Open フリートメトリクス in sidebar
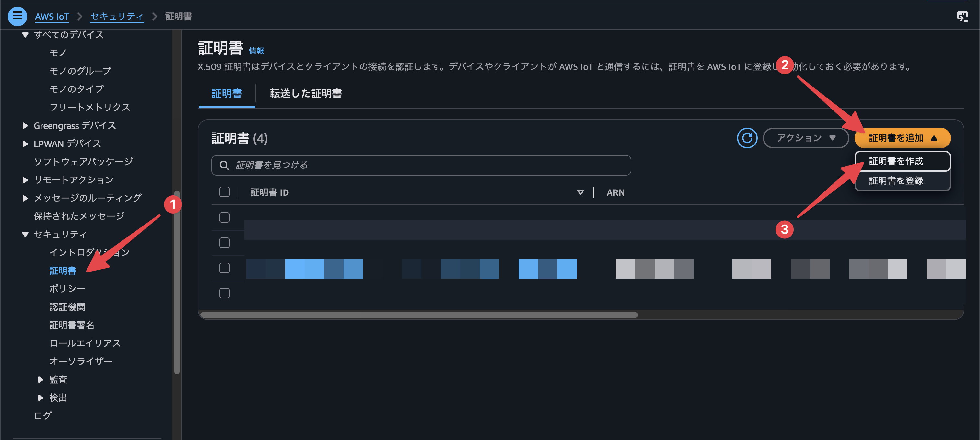This screenshot has width=980, height=440. [x=90, y=107]
